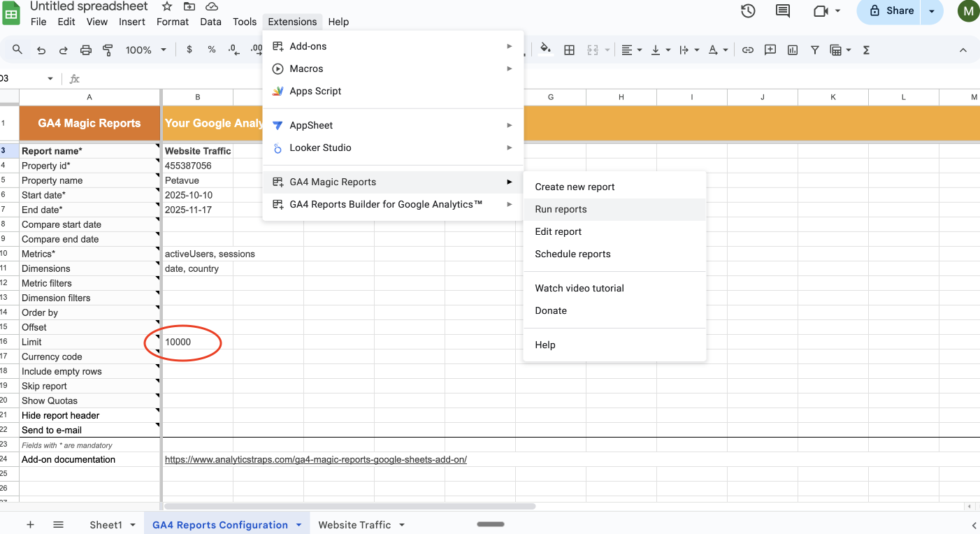The width and height of the screenshot is (980, 534).
Task: Open the filter views dropdown
Action: [x=840, y=50]
